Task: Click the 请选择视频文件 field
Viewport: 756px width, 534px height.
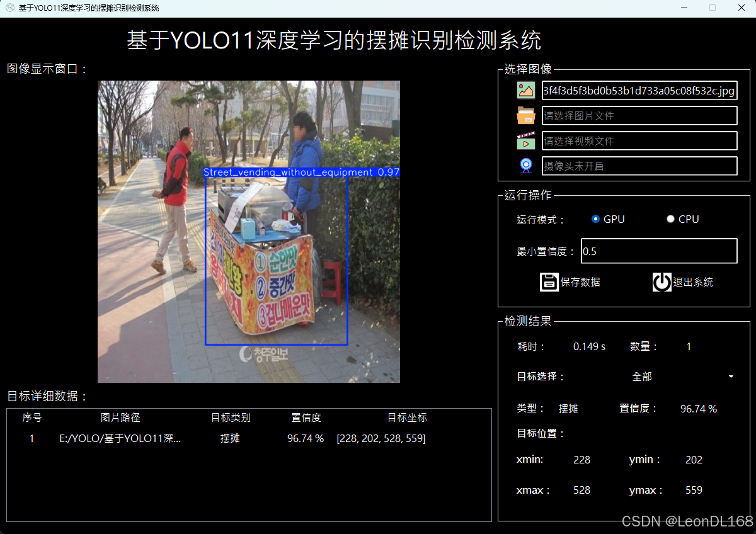Action: [639, 141]
